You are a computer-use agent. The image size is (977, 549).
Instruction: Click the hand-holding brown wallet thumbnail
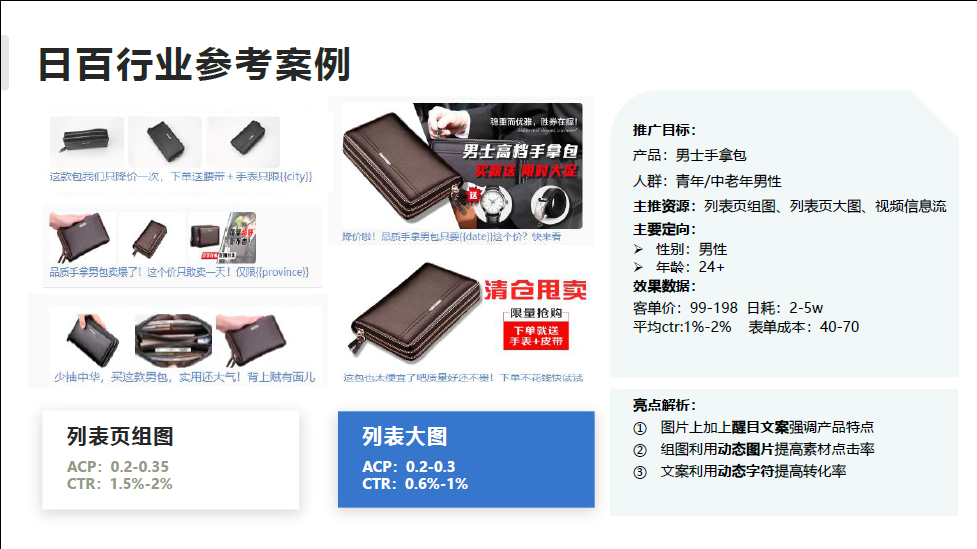coord(82,238)
